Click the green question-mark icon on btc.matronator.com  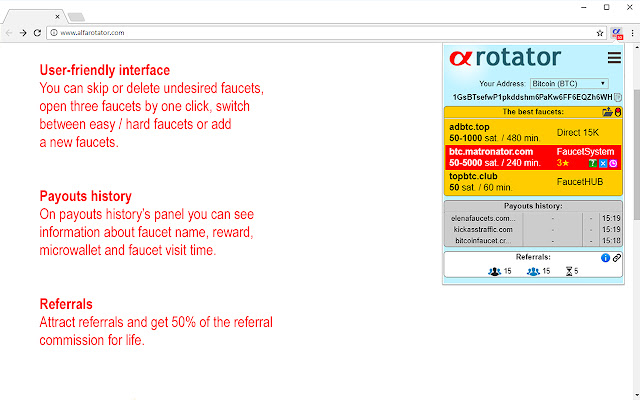click(x=592, y=163)
